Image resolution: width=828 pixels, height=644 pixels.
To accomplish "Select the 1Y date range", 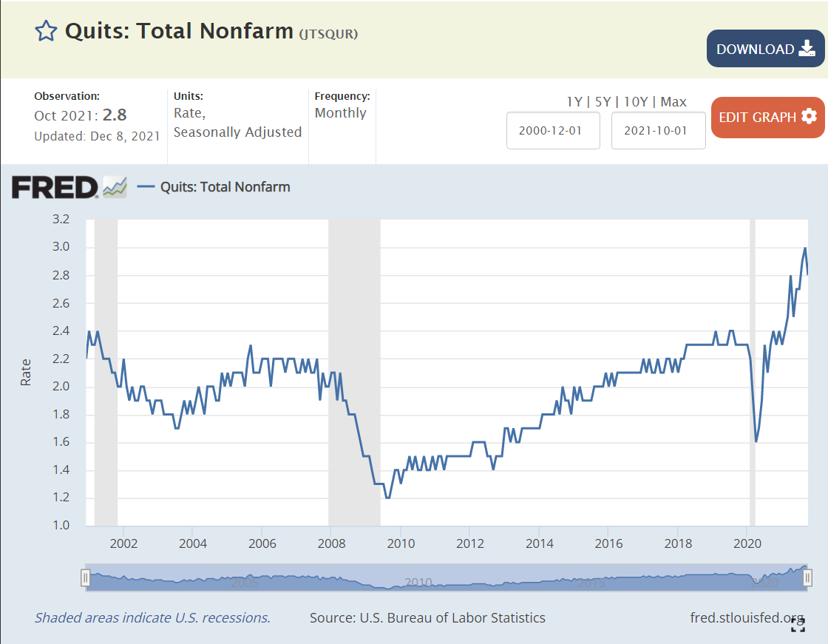I will [574, 102].
